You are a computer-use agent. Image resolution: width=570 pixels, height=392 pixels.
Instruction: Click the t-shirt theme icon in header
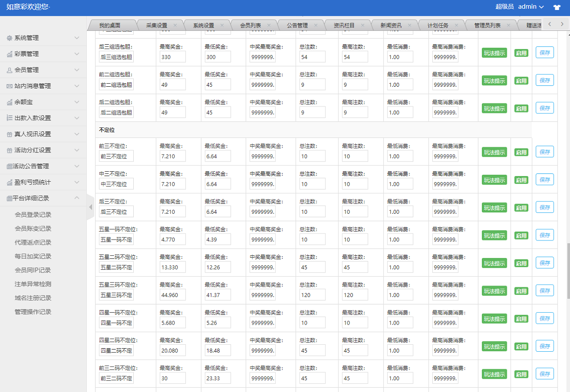[x=557, y=7]
